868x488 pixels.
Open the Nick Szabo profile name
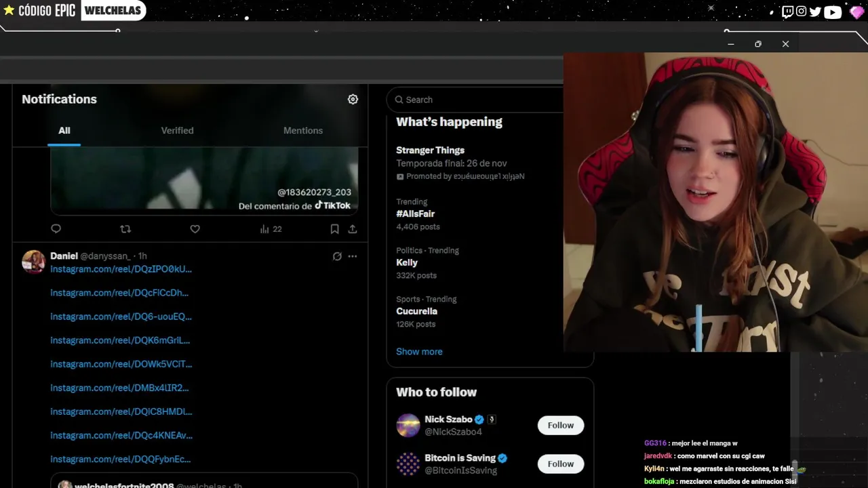click(448, 420)
